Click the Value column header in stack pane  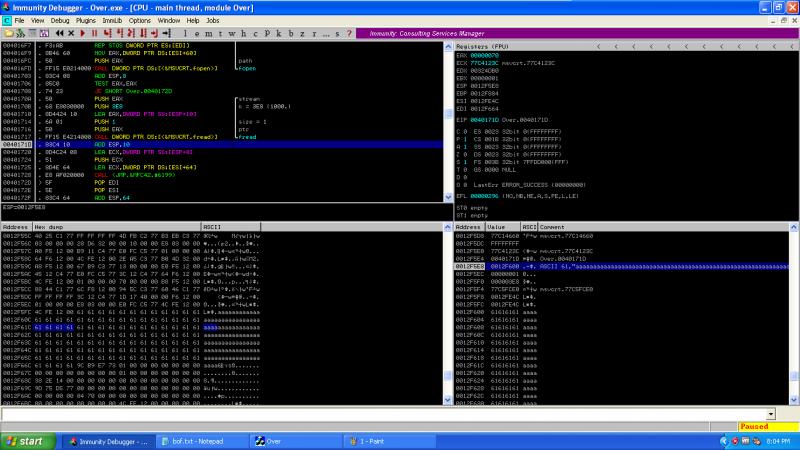coord(503,227)
